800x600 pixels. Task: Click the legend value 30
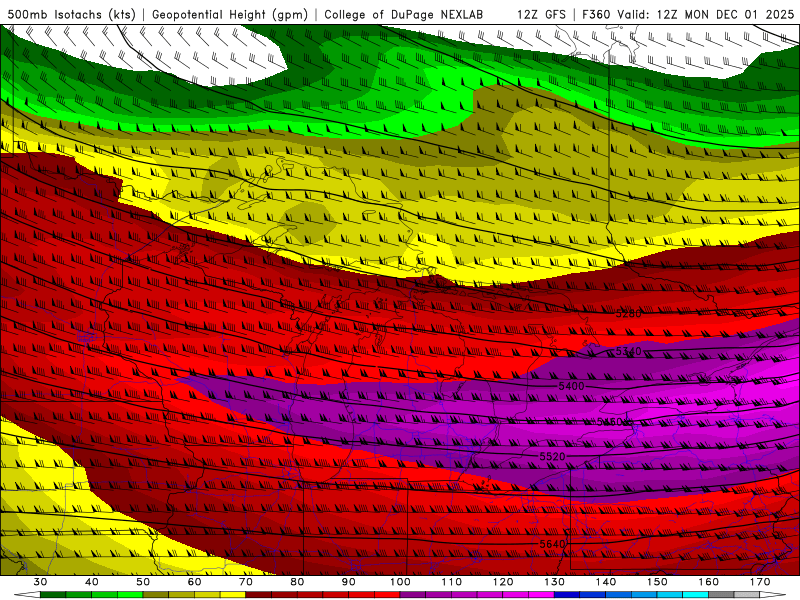pos(40,582)
